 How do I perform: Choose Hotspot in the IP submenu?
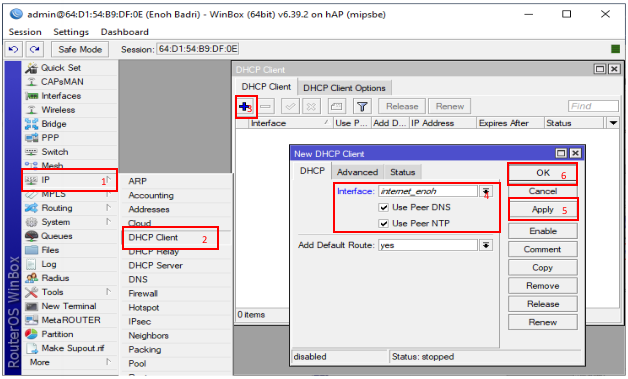click(144, 307)
